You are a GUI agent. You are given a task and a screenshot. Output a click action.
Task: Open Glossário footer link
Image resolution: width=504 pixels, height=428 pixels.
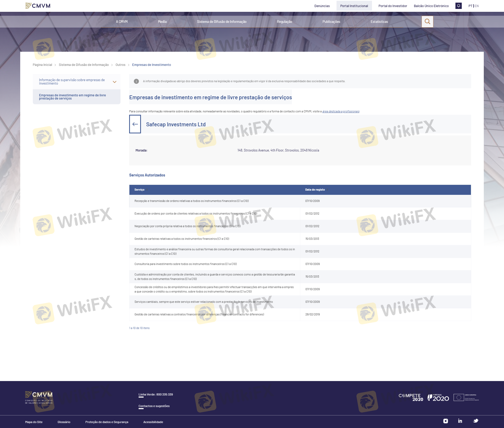point(64,422)
